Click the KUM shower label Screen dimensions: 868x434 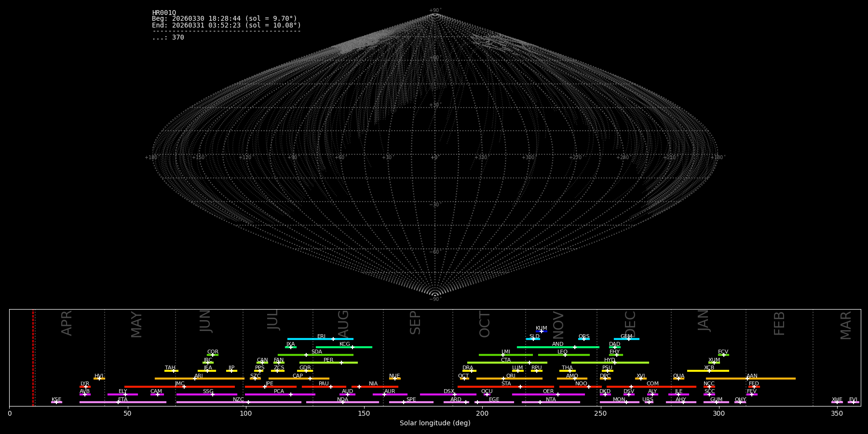coord(542,328)
